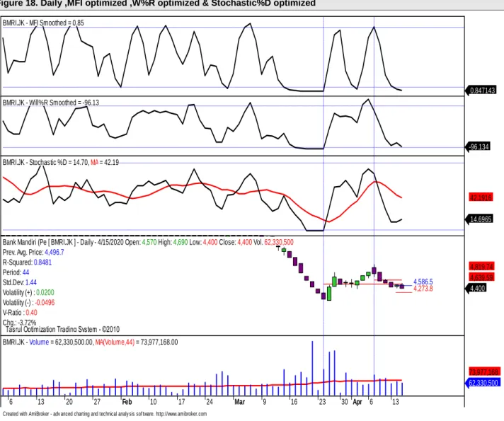Select the V-Ratio : 0.40 line
This screenshot has width=504, height=421.
pos(20,312)
